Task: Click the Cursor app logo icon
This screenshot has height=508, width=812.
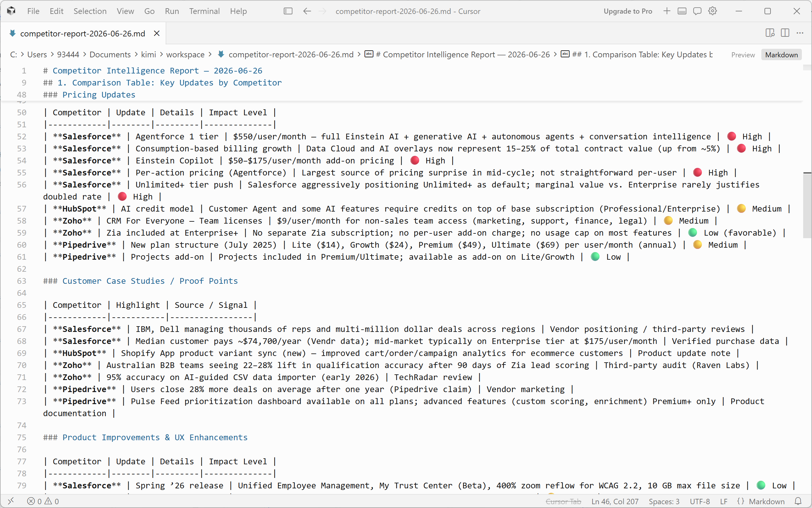Action: (x=11, y=11)
